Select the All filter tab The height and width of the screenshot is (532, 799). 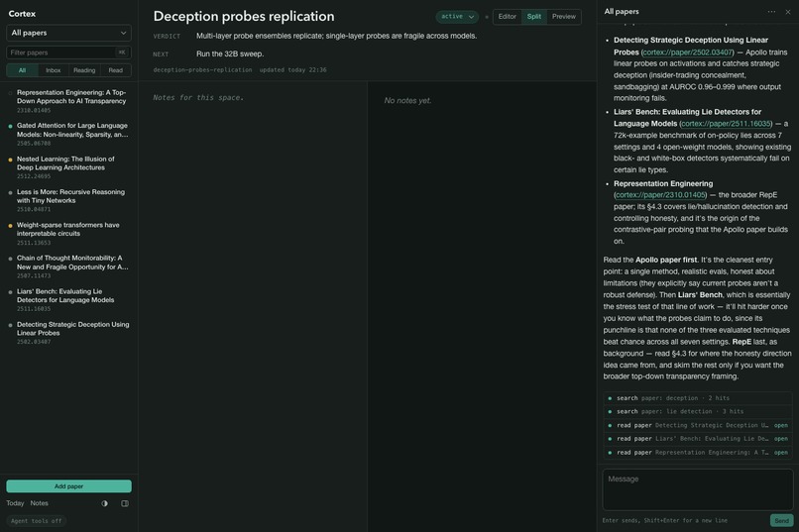22,70
